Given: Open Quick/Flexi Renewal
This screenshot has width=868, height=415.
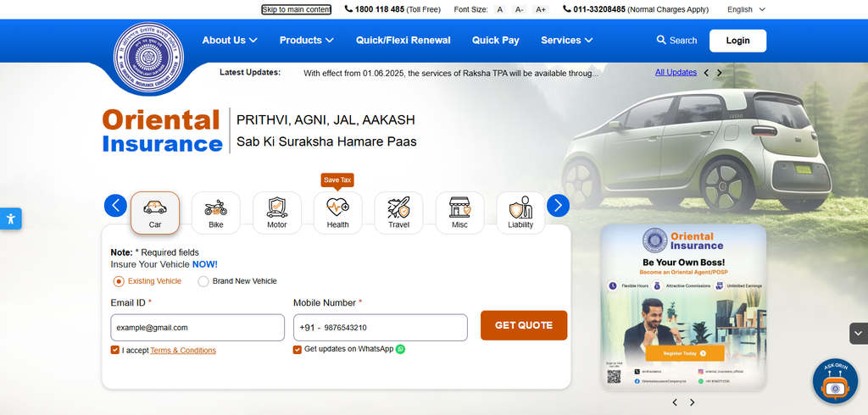Looking at the screenshot, I should pos(403,40).
